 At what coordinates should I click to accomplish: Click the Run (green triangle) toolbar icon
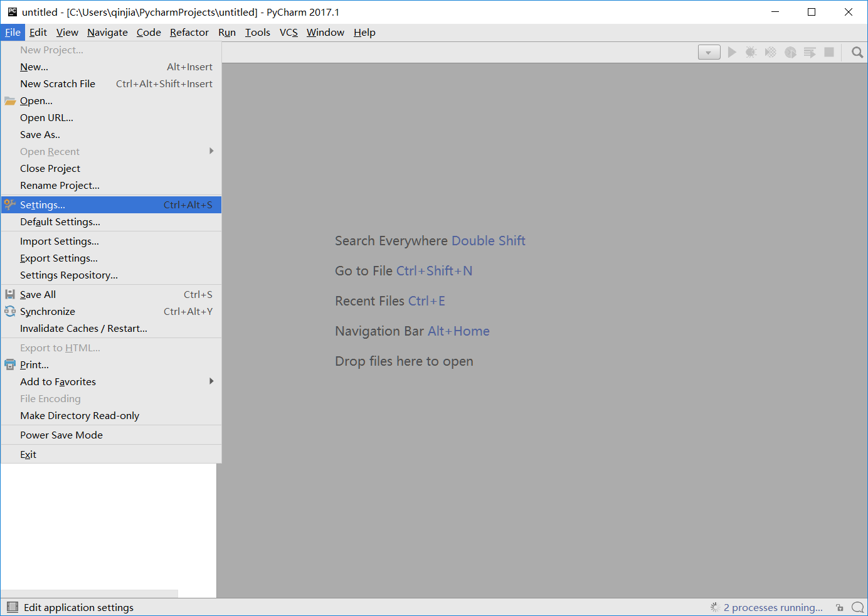(732, 52)
